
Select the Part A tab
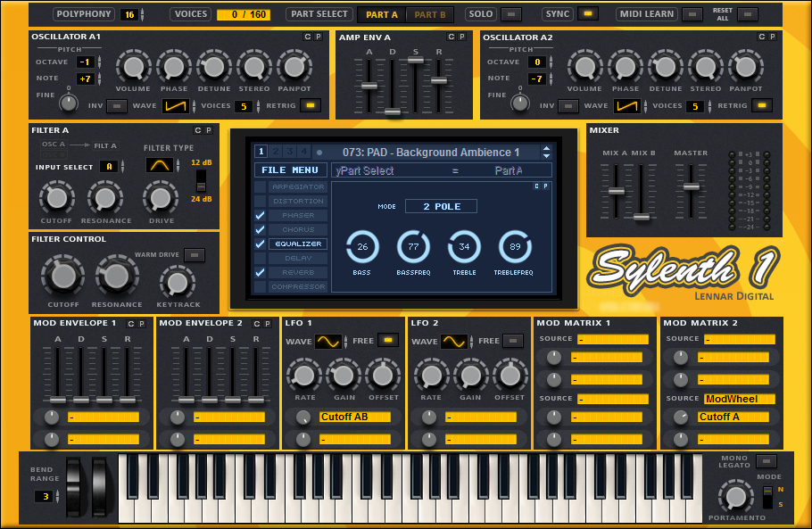(382, 14)
